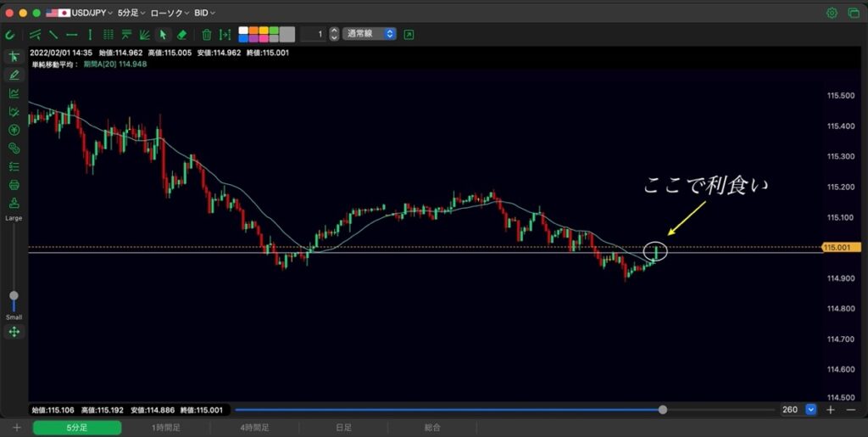This screenshot has width=868, height=437.
Task: Toggle the pencil drawing mode icon
Action: (14, 75)
